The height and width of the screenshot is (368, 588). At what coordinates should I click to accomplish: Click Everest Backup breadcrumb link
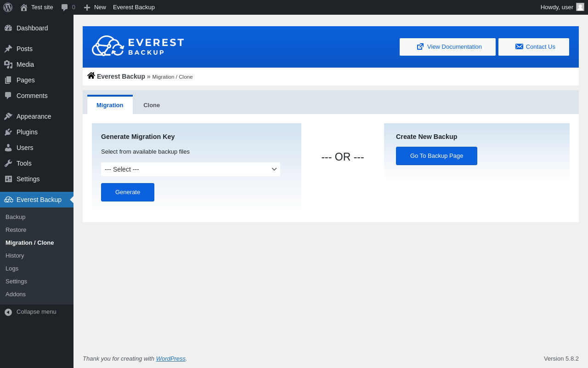click(x=121, y=76)
